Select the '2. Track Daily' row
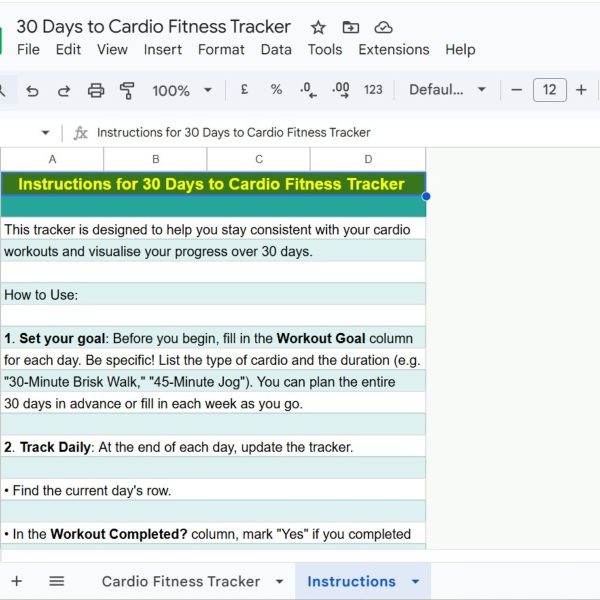Image resolution: width=600 pixels, height=600 pixels. (x=213, y=447)
